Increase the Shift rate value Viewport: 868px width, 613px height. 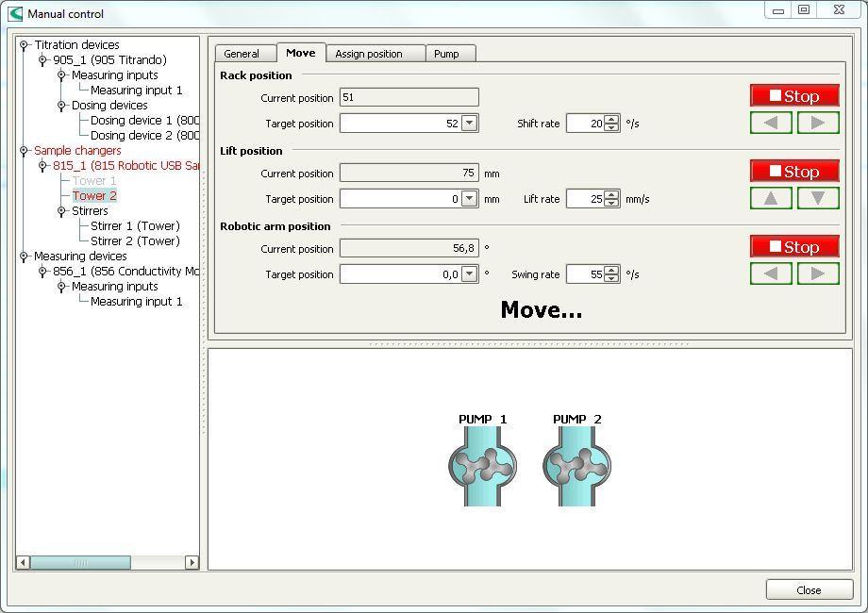pyautogui.click(x=611, y=119)
